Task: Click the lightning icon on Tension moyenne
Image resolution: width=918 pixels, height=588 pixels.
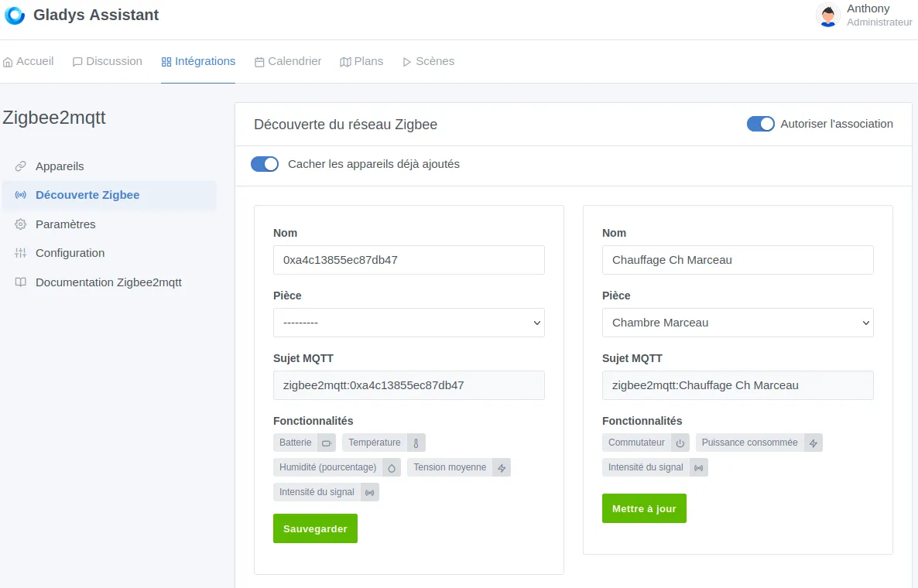Action: (500, 467)
